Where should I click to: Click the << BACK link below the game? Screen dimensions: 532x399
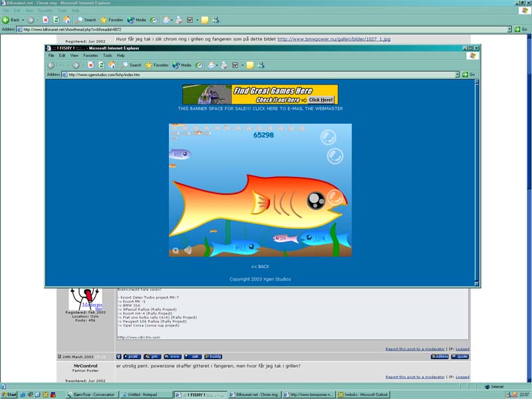point(260,267)
